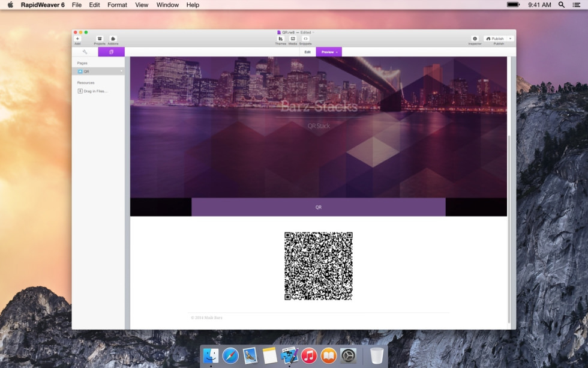This screenshot has width=588, height=368.
Task: Open the Edit menu in menu bar
Action: pyautogui.click(x=95, y=5)
